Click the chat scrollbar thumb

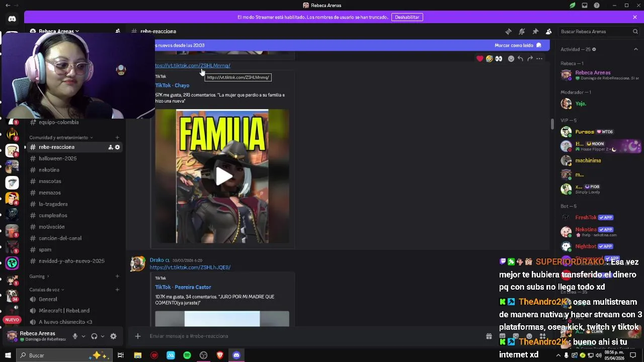pyautogui.click(x=552, y=123)
